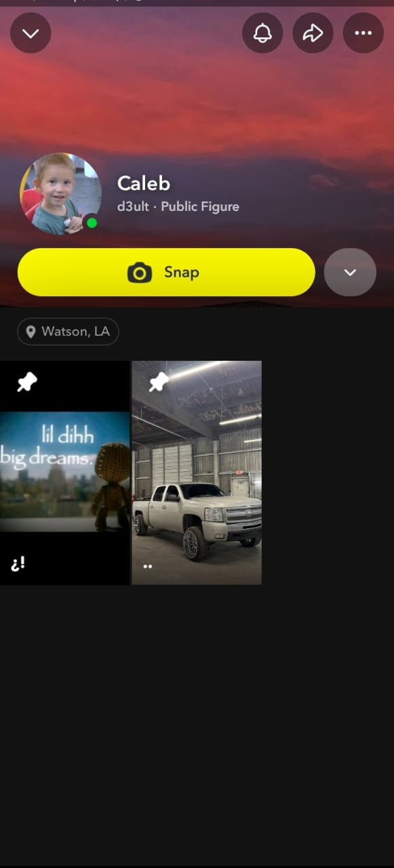394x868 pixels.
Task: Open the Watson, LA location chip
Action: click(68, 332)
